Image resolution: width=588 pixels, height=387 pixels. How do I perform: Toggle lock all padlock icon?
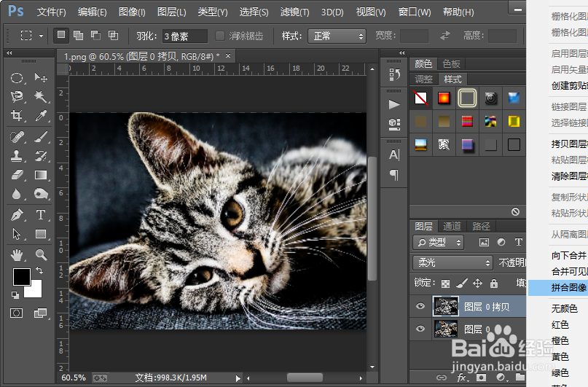click(494, 283)
